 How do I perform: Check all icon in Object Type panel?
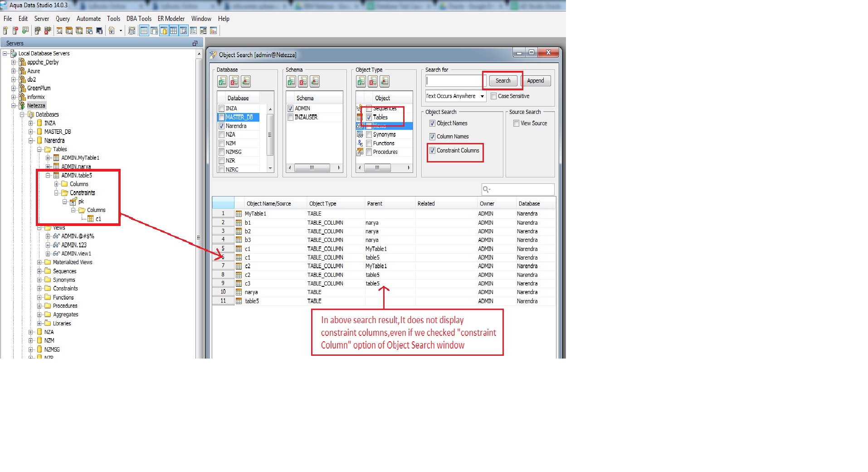(361, 81)
